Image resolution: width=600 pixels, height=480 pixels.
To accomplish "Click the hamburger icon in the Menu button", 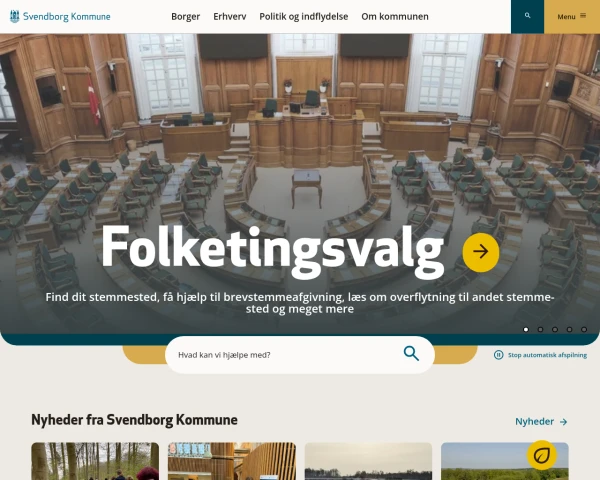I will click(583, 16).
